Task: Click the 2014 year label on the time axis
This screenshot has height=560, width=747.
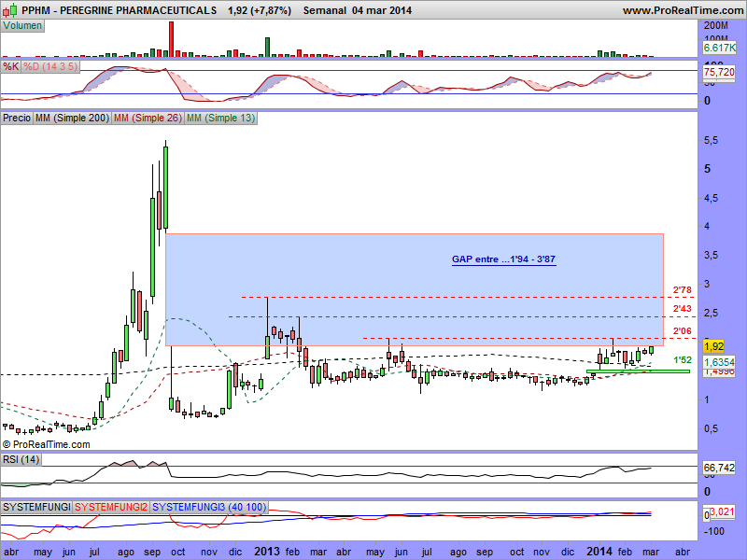Action: [x=599, y=552]
